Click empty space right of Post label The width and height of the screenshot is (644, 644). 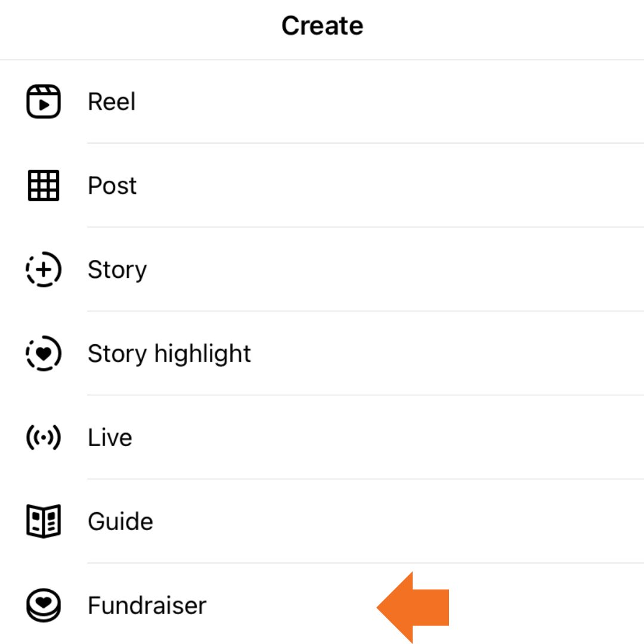click(x=388, y=185)
